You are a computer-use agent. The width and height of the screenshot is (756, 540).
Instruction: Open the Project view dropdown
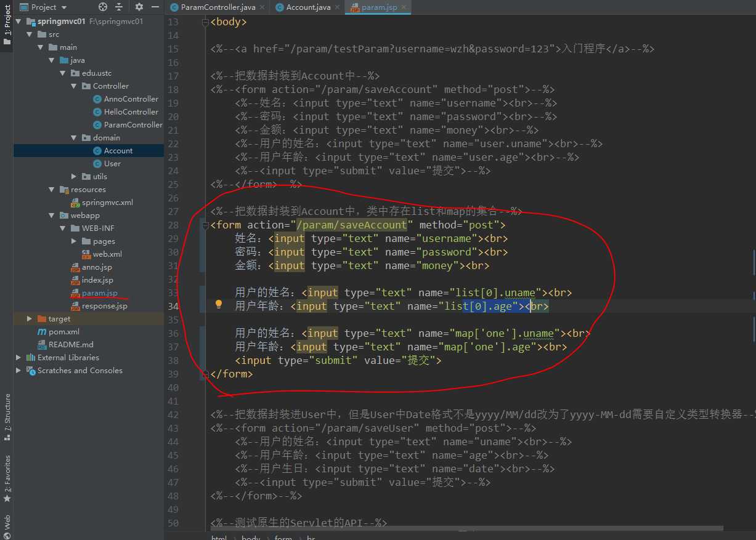click(43, 7)
